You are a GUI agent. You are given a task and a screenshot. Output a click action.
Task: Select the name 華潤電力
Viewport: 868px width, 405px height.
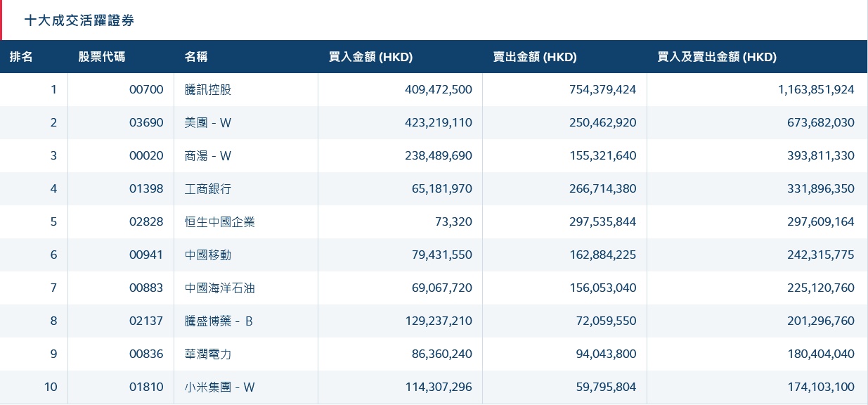click(x=208, y=354)
